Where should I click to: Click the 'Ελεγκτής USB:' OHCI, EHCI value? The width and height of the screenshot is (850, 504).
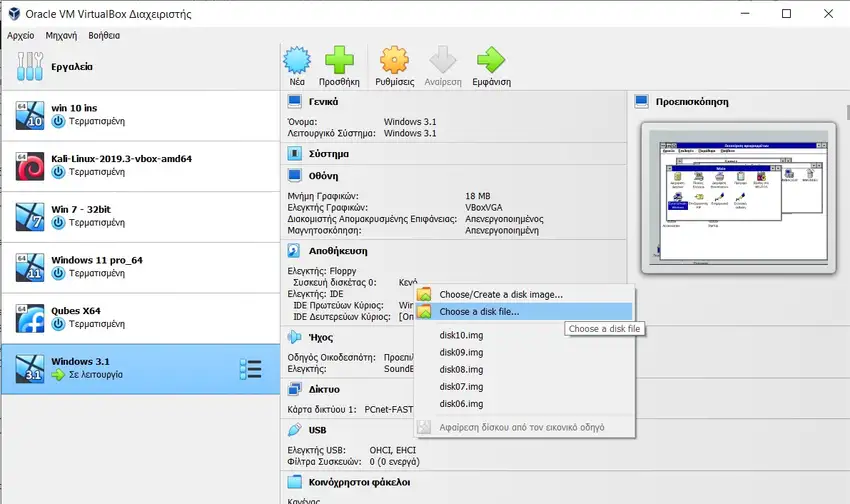coord(392,450)
